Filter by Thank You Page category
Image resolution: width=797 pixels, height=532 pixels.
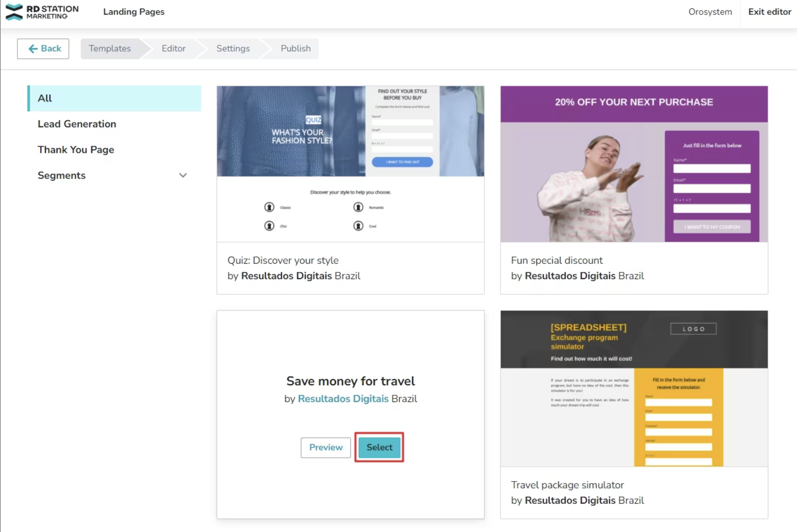pos(76,150)
